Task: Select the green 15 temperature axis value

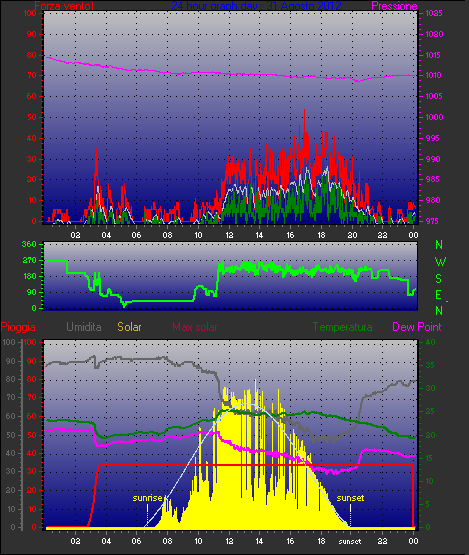Action: point(429,458)
